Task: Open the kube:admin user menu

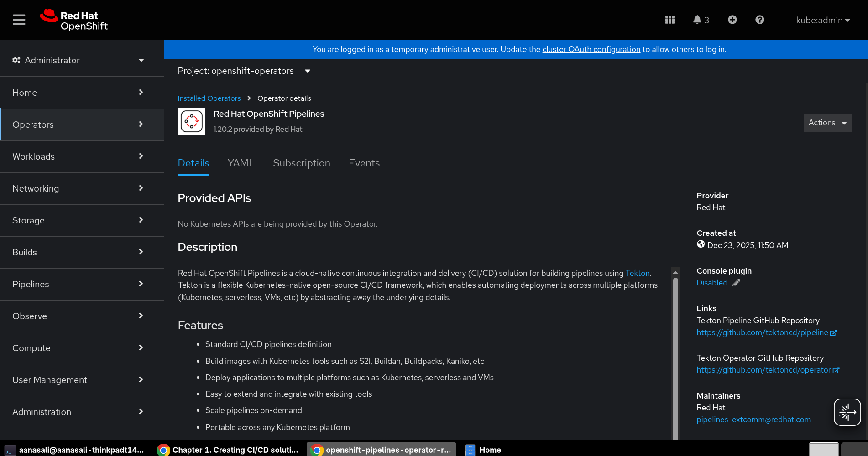Action: pos(823,20)
